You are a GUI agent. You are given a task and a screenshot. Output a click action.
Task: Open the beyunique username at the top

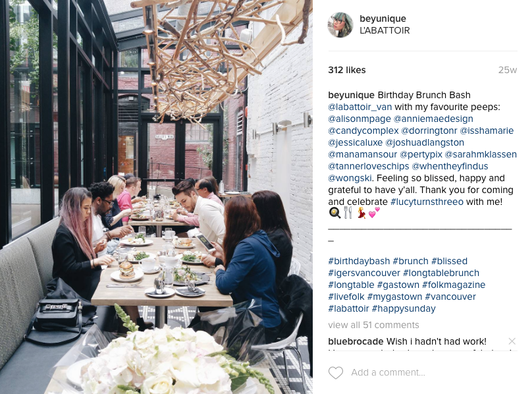point(383,18)
